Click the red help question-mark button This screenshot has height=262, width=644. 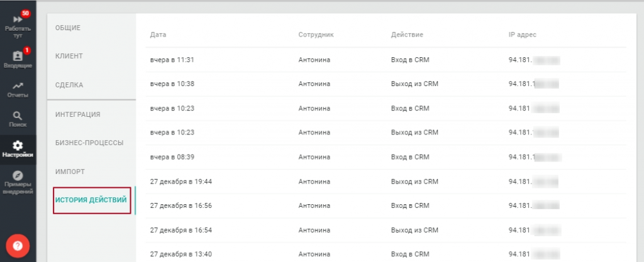[x=18, y=246]
